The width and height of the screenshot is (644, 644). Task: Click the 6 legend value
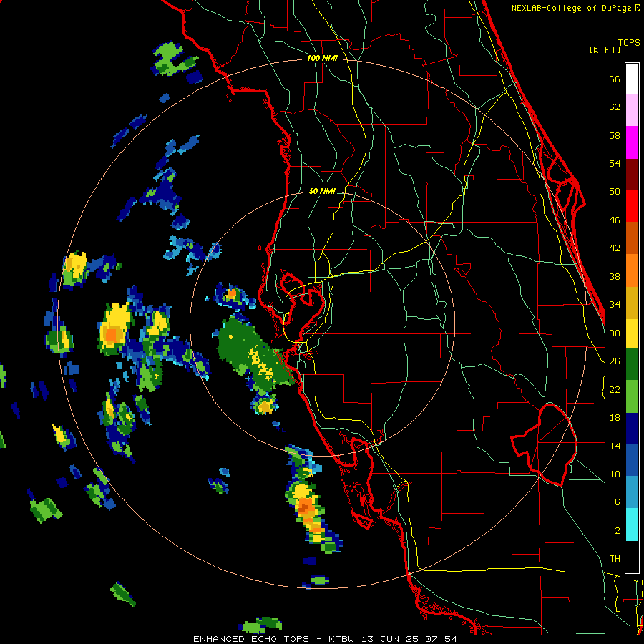coord(617,502)
